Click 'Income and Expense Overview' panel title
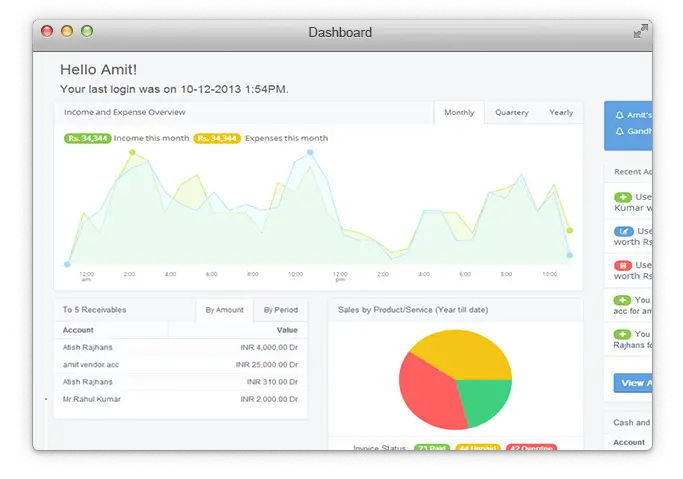 click(x=125, y=112)
